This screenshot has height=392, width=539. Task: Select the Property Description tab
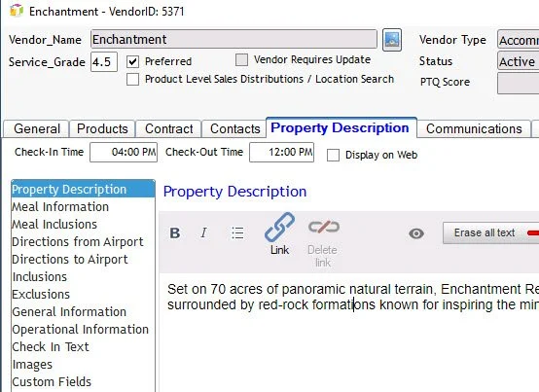341,127
